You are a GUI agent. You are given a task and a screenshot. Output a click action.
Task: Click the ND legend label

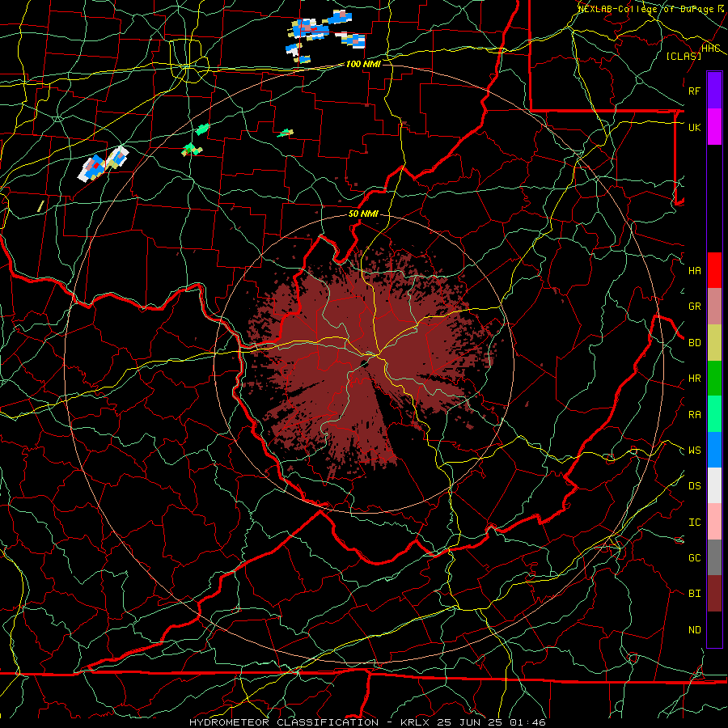[x=694, y=630]
